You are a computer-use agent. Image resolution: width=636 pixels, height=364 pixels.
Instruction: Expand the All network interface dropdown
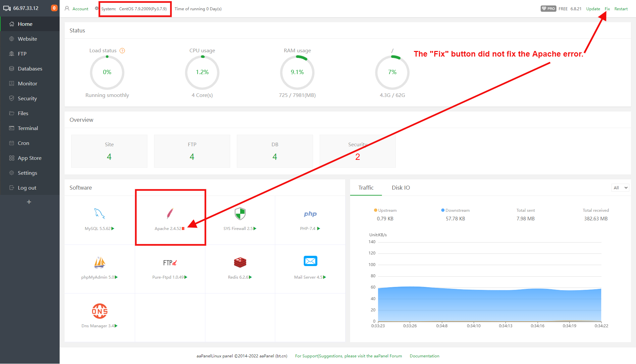[x=620, y=188]
